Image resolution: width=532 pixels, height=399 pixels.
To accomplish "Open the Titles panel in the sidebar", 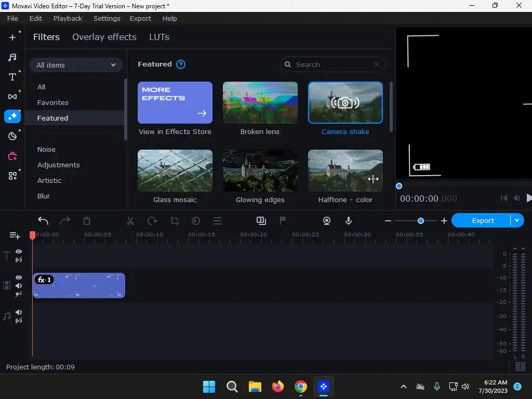I will (x=12, y=77).
